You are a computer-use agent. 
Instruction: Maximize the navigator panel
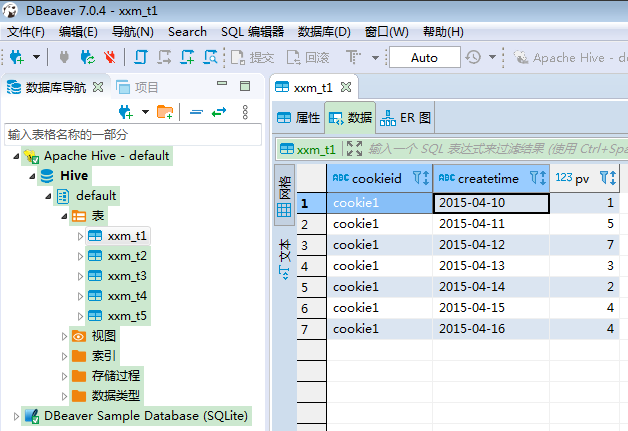[x=245, y=86]
